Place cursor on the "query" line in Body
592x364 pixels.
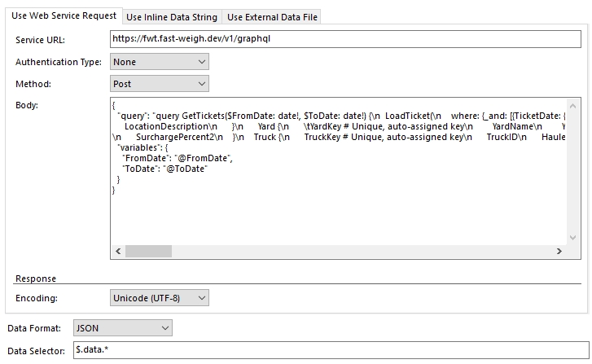(326, 116)
